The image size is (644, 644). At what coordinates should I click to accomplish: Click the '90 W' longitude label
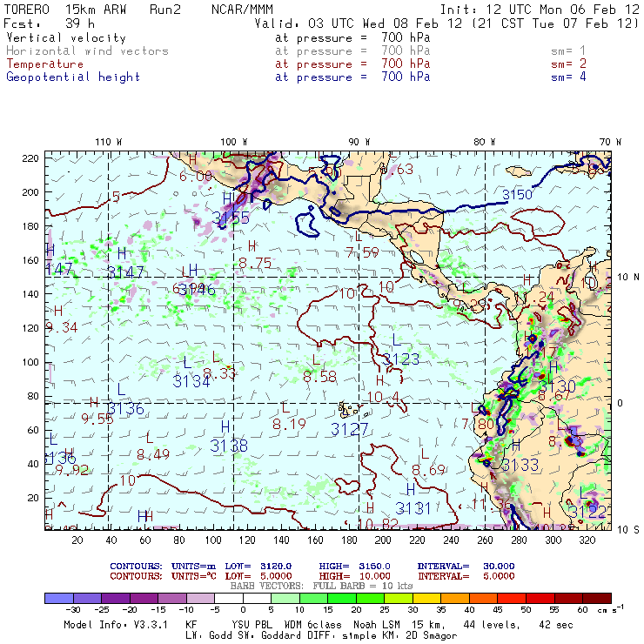359,142
